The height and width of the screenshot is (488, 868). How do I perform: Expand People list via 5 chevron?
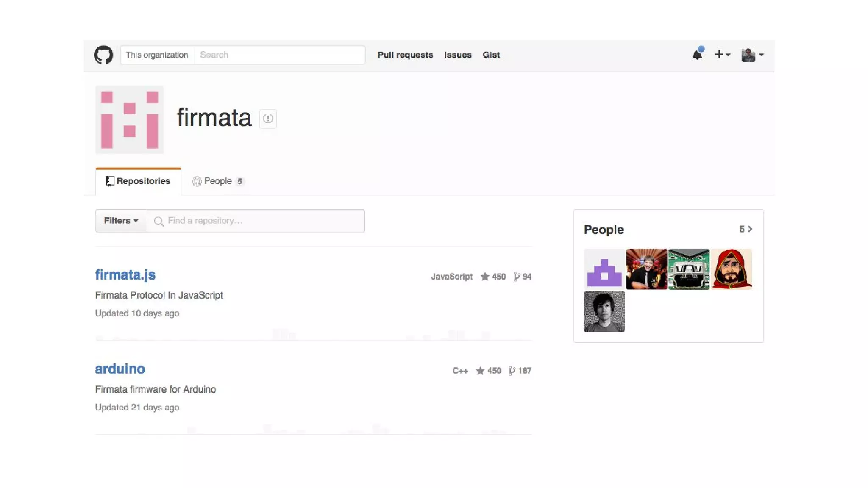[746, 229]
